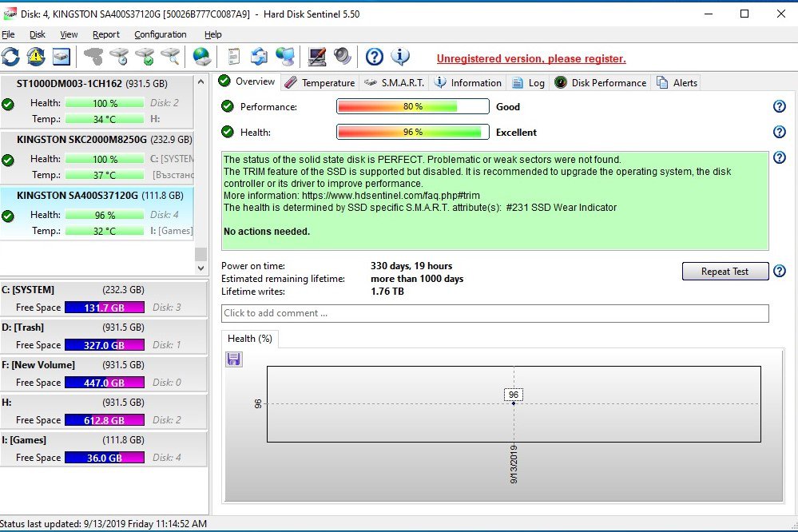798x532 pixels.
Task: Click the yellow warning alert toolbar icon
Action: click(36, 57)
